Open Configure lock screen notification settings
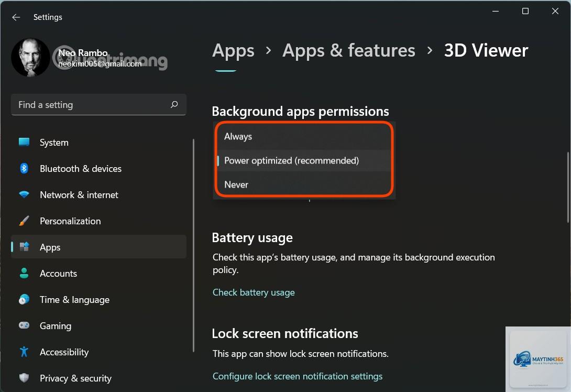Screen dimensions: 571x392 (x=297, y=376)
